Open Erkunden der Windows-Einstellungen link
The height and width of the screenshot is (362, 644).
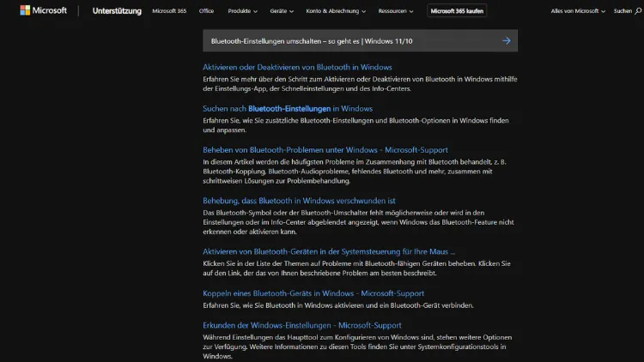302,325
